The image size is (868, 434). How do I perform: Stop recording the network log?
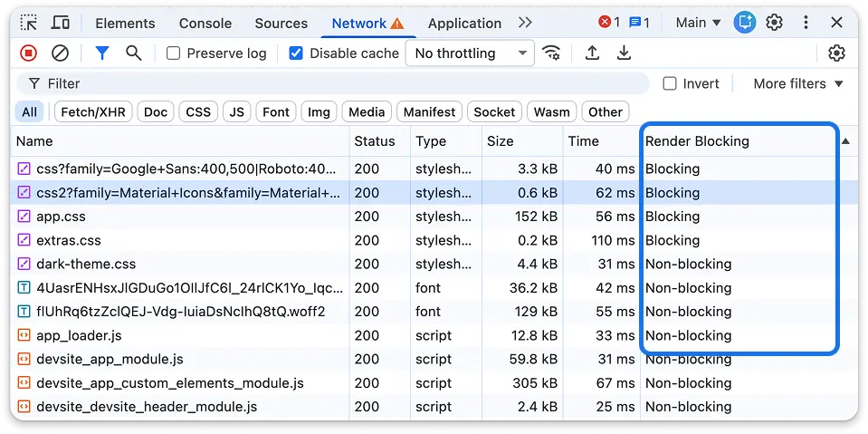tap(28, 53)
